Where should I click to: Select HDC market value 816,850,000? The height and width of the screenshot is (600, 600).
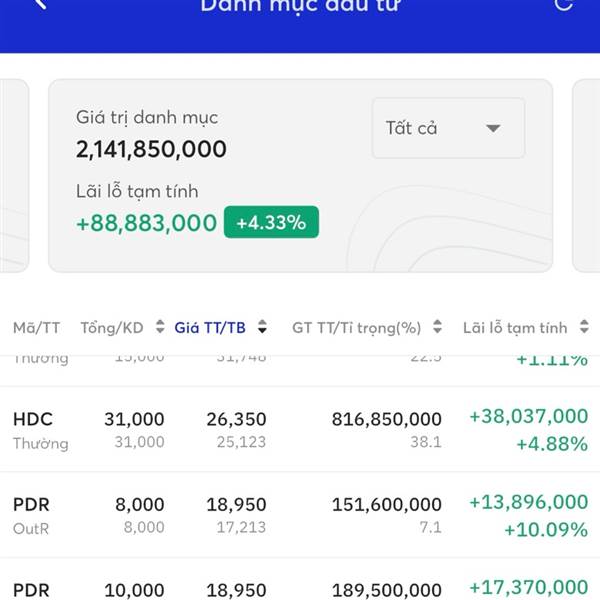387,419
